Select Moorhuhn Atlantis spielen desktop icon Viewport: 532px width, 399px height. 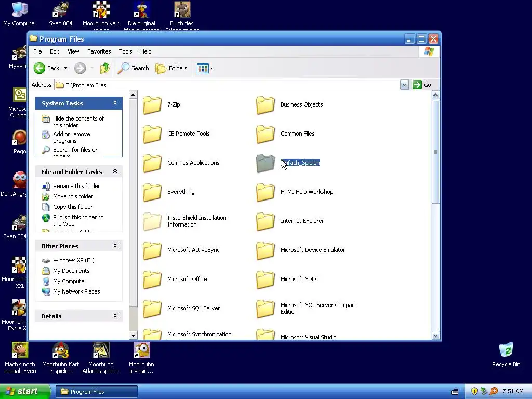coord(101,358)
